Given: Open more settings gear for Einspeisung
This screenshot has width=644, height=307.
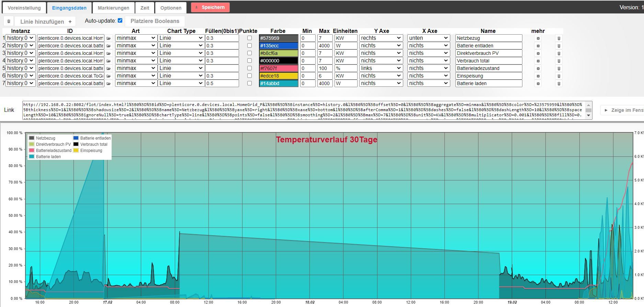Looking at the screenshot, I should click(538, 76).
